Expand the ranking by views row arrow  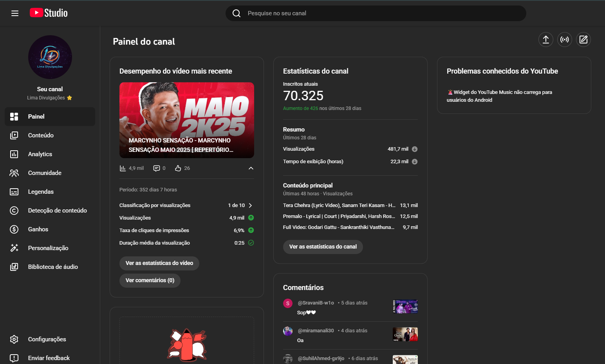click(x=251, y=205)
